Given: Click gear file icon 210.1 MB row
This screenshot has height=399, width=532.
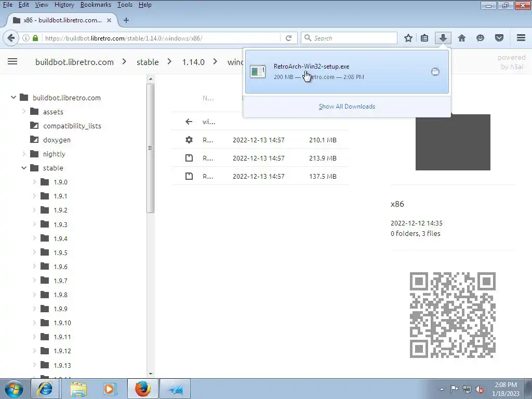Looking at the screenshot, I should pyautogui.click(x=189, y=140).
